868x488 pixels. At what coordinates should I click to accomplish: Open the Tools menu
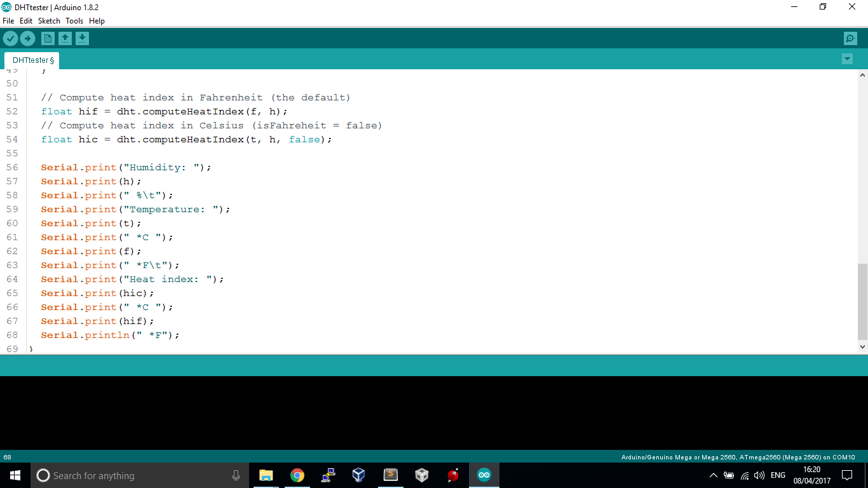(74, 21)
